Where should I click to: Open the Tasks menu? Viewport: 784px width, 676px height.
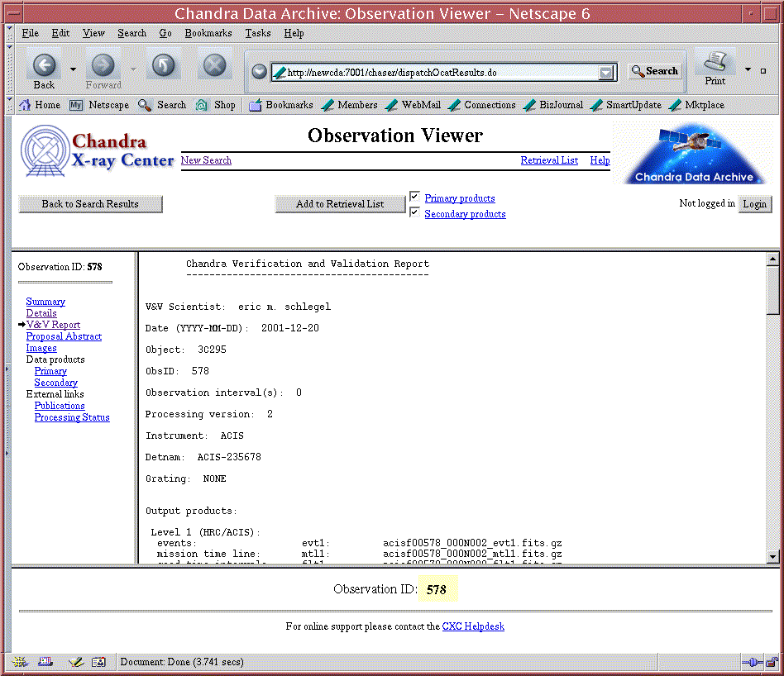(x=257, y=33)
